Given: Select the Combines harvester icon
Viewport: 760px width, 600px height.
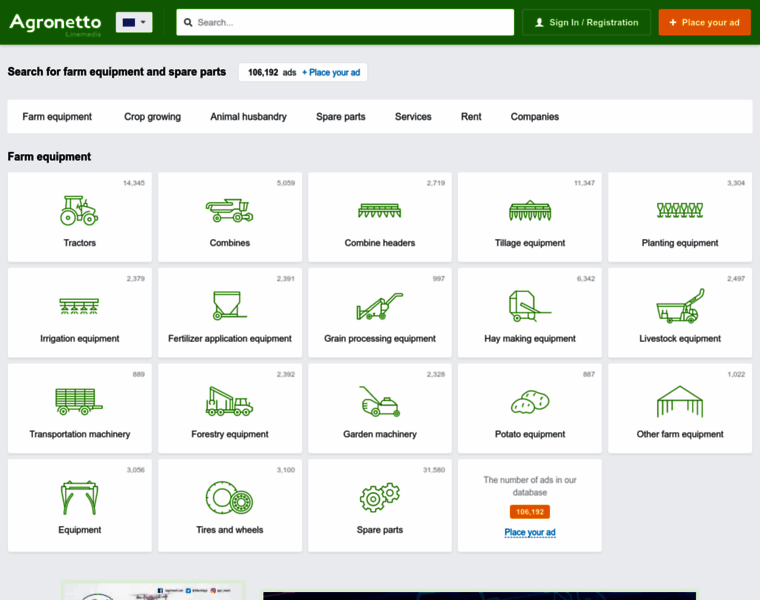Looking at the screenshot, I should (x=229, y=210).
